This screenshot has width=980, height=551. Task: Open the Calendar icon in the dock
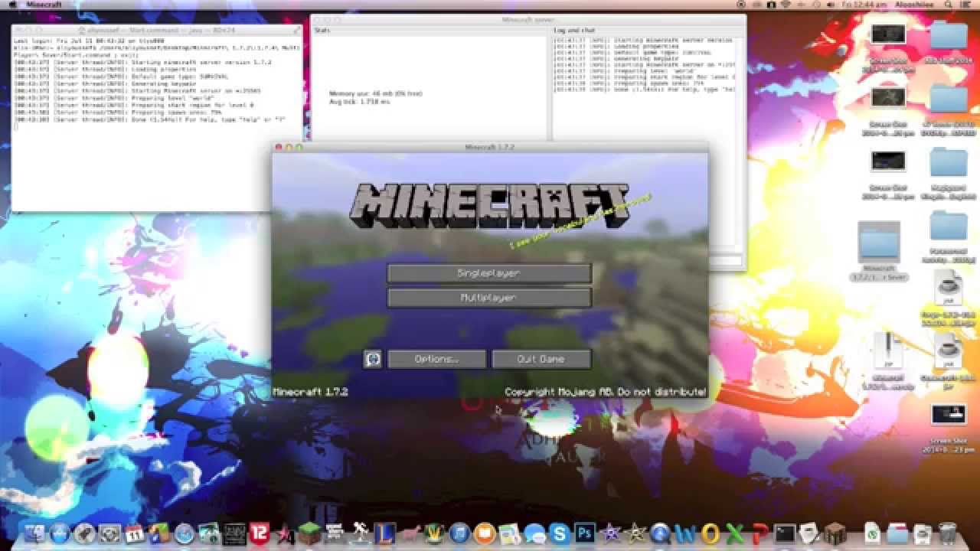[135, 533]
